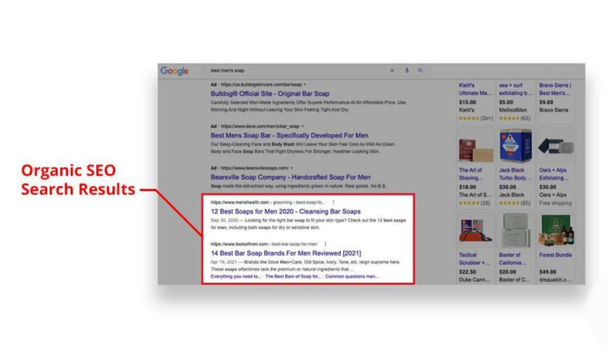607x364 pixels.
Task: Click 'Free shipping' under Oars + Alps
Action: point(556,203)
